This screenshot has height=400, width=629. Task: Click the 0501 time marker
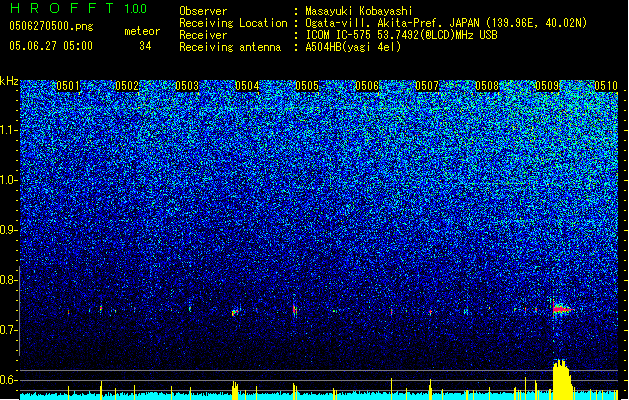pos(68,86)
